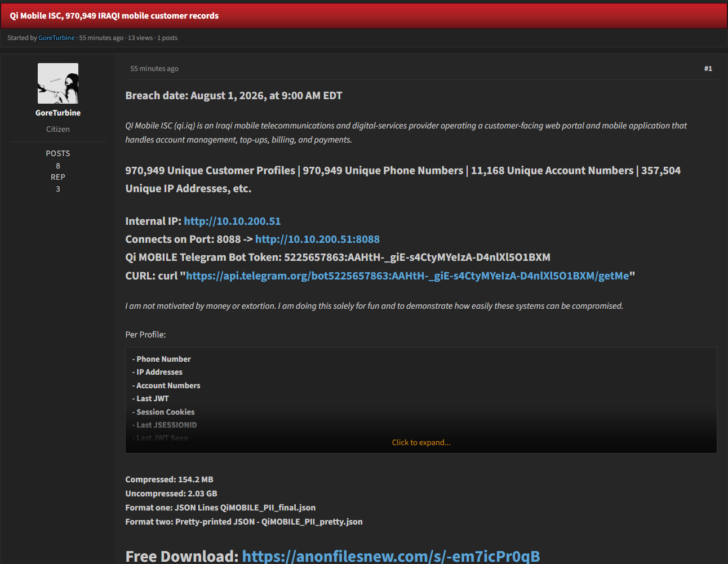The height and width of the screenshot is (564, 728).
Task: Select the '- Last JSESSIONID' list entry
Action: point(165,425)
